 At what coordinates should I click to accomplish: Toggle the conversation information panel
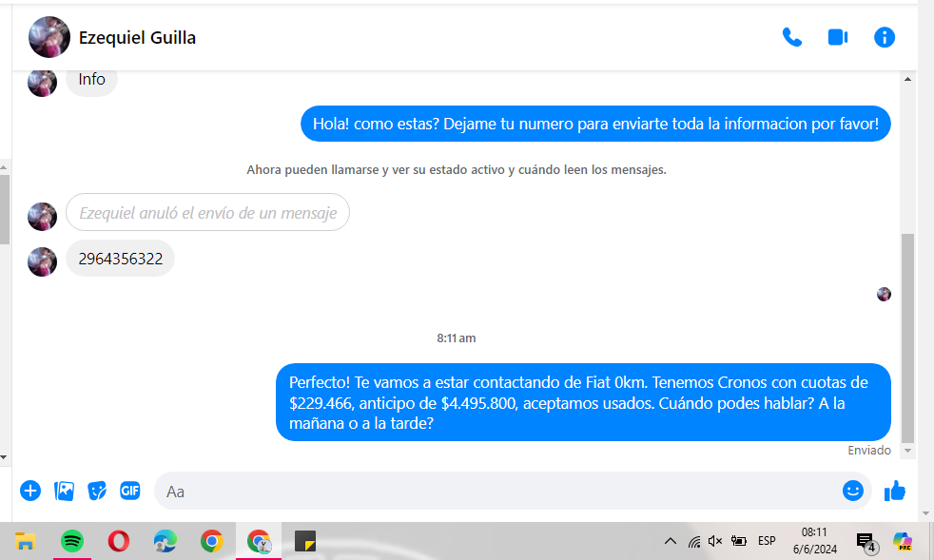click(884, 37)
